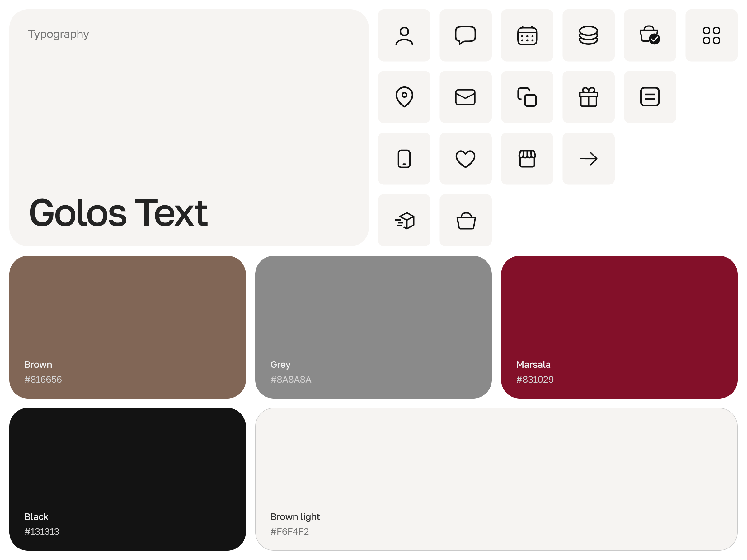Click the heart favorite icon

(465, 159)
